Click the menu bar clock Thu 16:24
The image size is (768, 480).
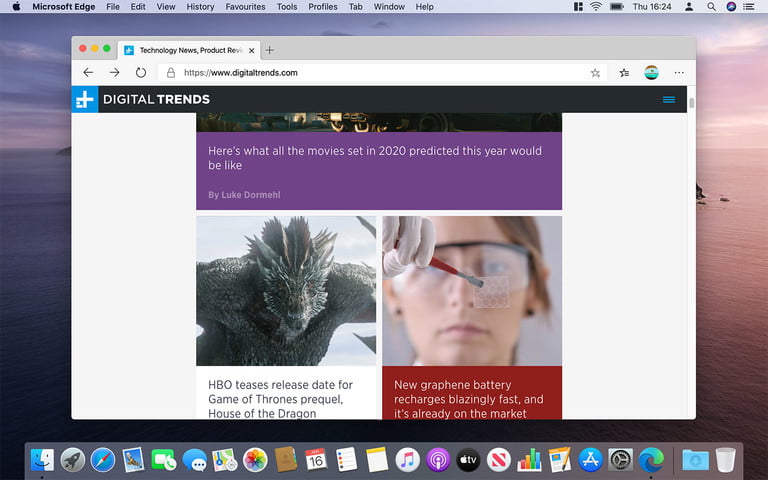[x=651, y=6]
